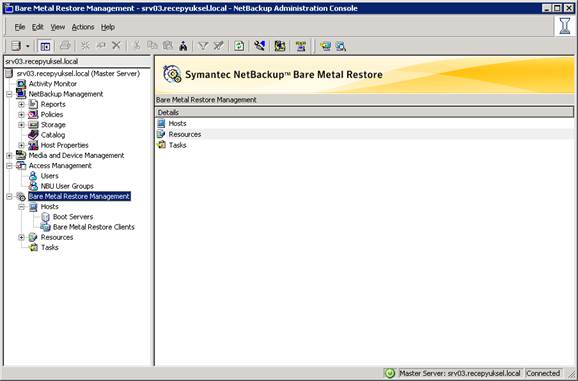Click the Storage icon in tree
The height and width of the screenshot is (381, 578).
coord(33,125)
